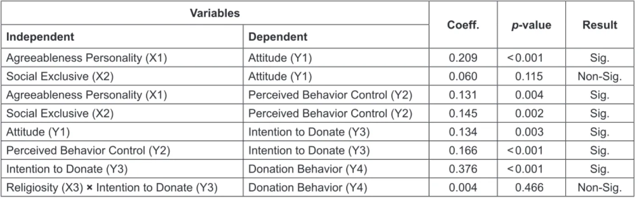The width and height of the screenshot is (644, 199).
Task: Select Attitude (Y1) in Independent column
Action: tap(122, 132)
